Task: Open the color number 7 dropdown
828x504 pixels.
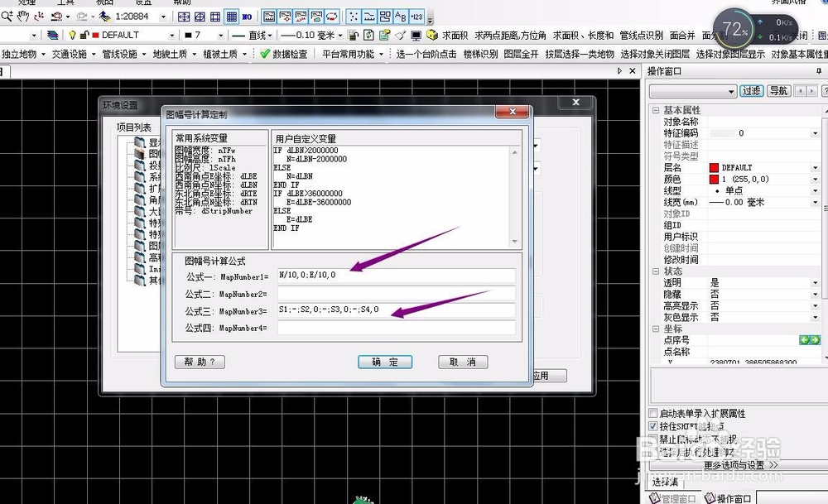Action: tap(221, 36)
